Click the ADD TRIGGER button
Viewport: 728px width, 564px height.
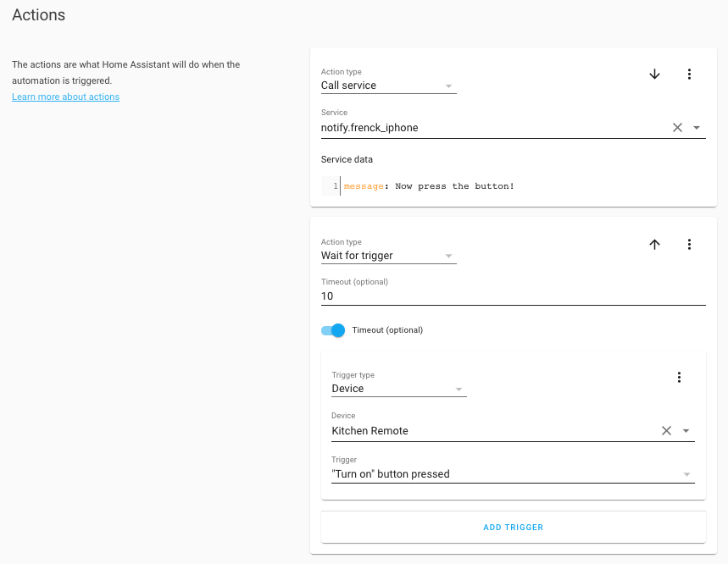513,527
